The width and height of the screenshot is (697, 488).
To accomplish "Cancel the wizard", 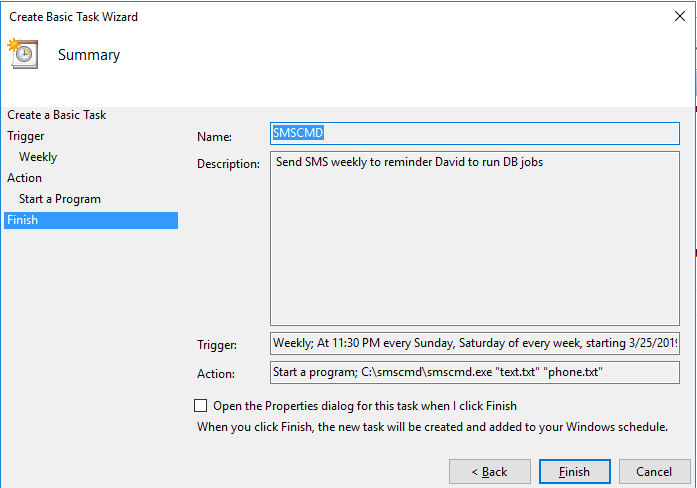I will click(654, 471).
